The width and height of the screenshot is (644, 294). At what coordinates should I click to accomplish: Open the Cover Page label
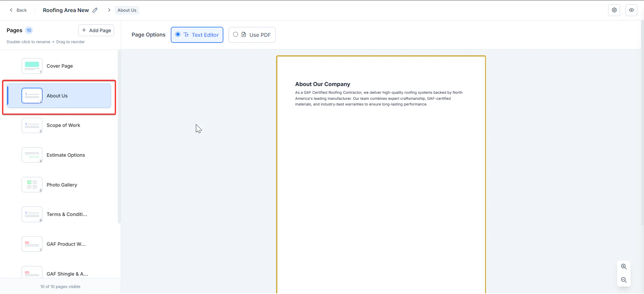point(60,66)
